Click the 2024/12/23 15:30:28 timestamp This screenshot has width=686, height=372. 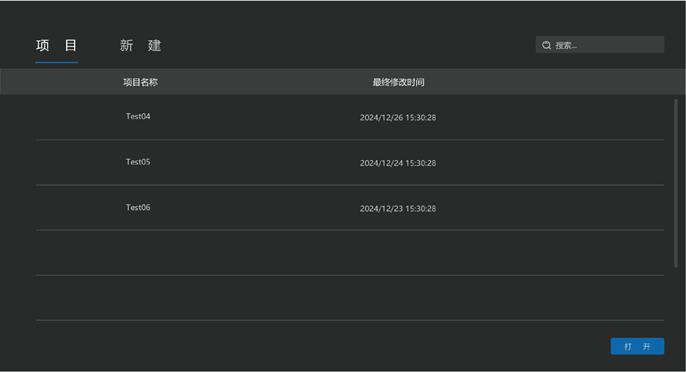point(398,208)
